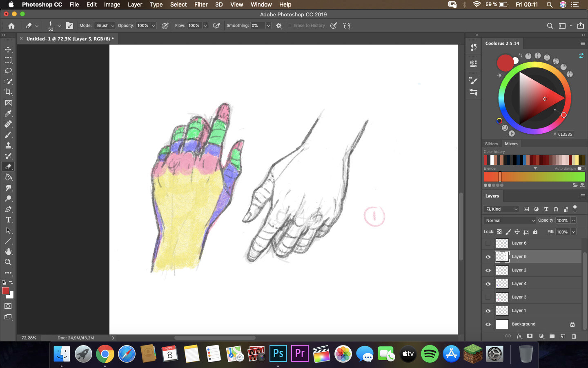Open the Mode dropdown in options bar

pos(105,25)
